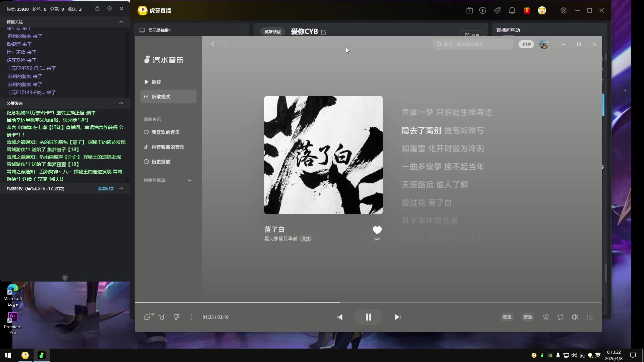Toggle the loop playback mode
The height and width of the screenshot is (362, 644).
coord(560,317)
